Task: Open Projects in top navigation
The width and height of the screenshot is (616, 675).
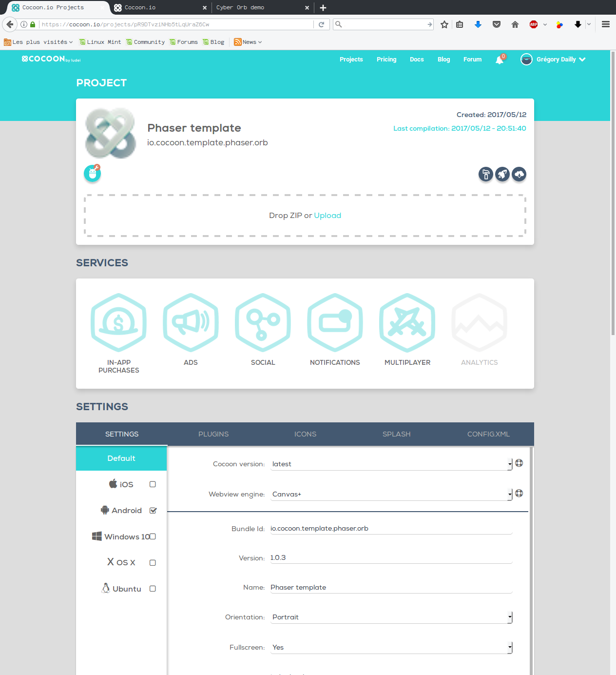Action: point(351,60)
